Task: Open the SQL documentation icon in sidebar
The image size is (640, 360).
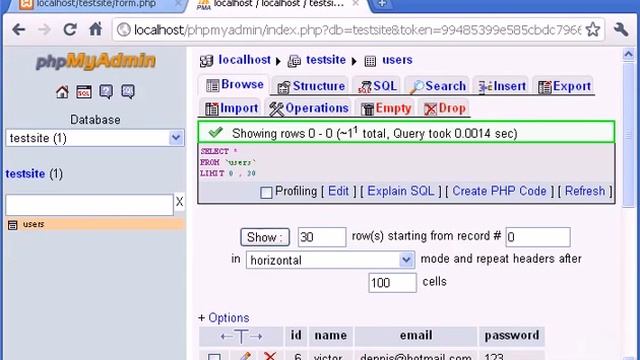Action: click(x=128, y=92)
